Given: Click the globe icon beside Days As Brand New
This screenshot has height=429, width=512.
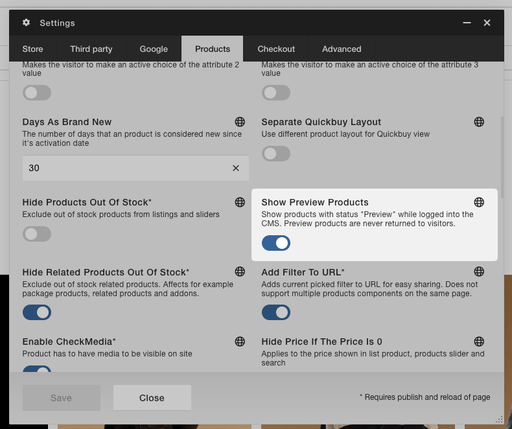Looking at the screenshot, I should pos(240,122).
